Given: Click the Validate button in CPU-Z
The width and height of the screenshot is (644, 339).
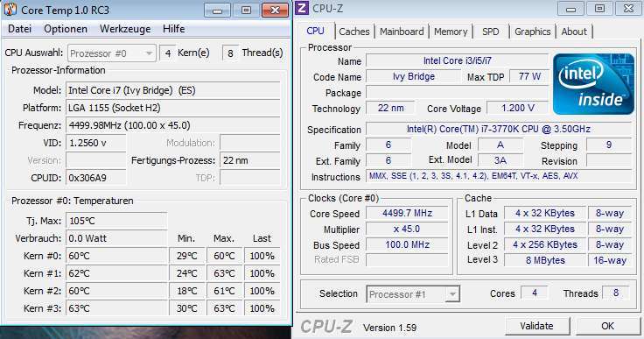Looking at the screenshot, I should [536, 326].
